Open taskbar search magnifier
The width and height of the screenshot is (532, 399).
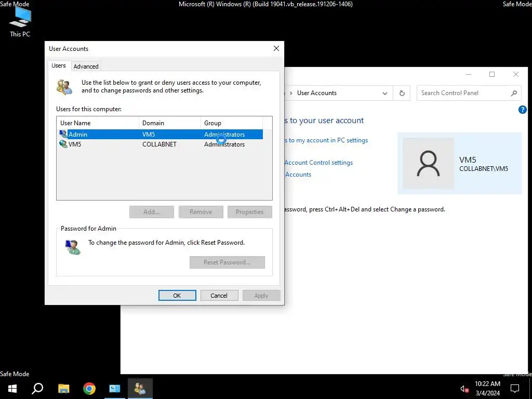[x=37, y=389]
